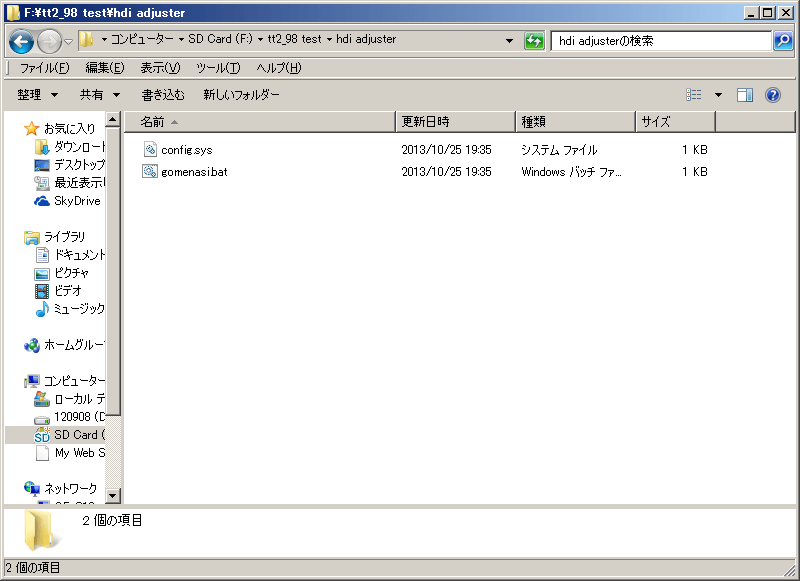Click the navigation pane scroll down arrow
The height and width of the screenshot is (581, 800).
[x=113, y=495]
